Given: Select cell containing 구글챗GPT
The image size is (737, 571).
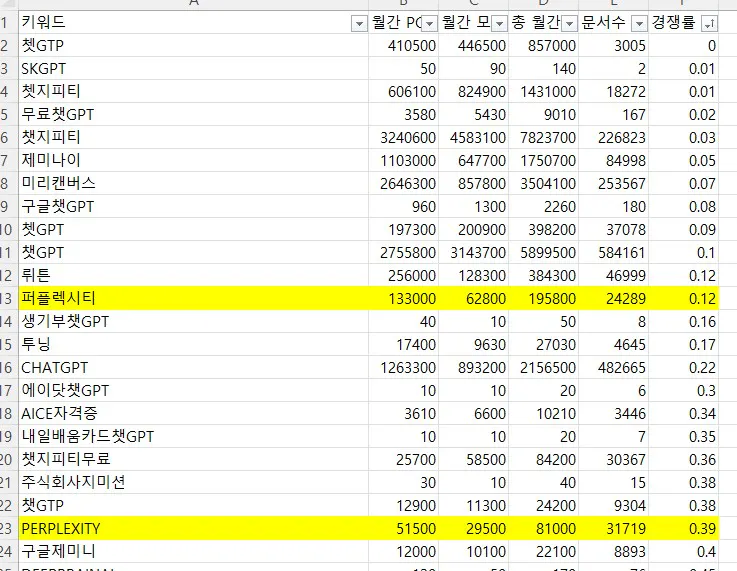Looking at the screenshot, I should coord(193,207).
